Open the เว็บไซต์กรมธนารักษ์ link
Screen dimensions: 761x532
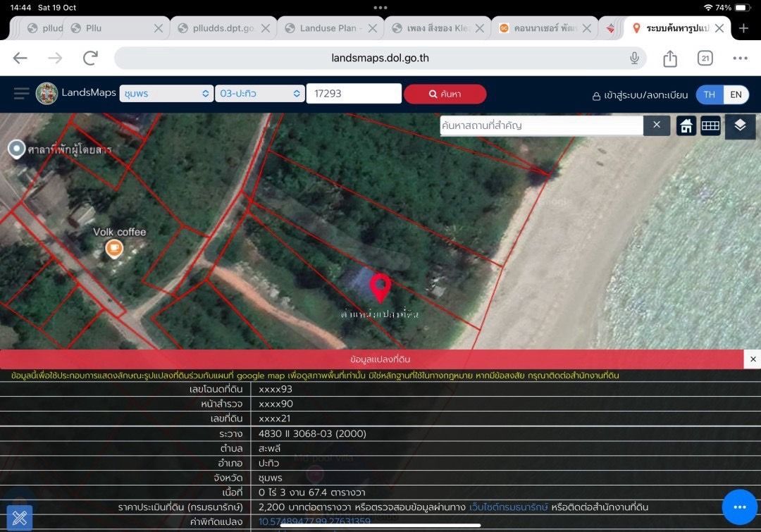[508, 507]
